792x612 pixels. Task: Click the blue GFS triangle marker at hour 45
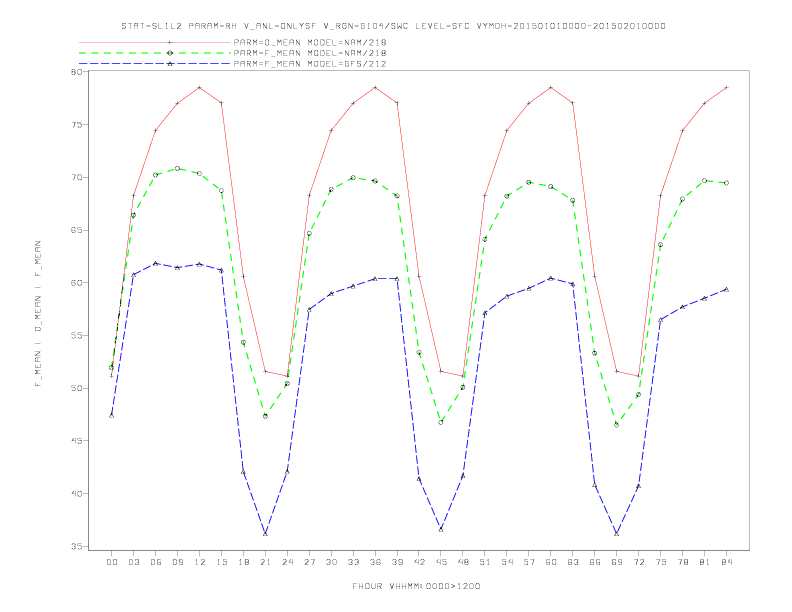pos(441,529)
